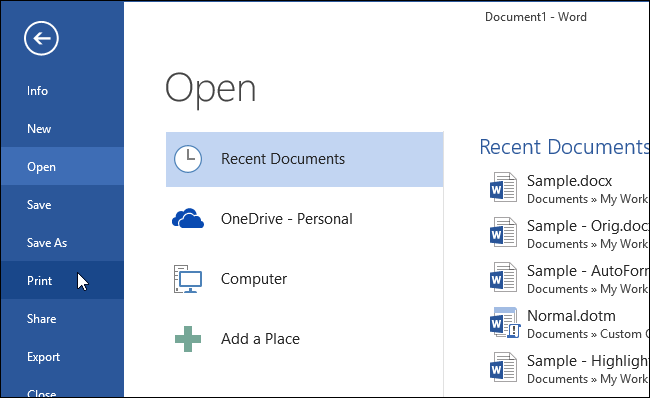
Task: Select the Recent Documents location label
Action: point(283,159)
